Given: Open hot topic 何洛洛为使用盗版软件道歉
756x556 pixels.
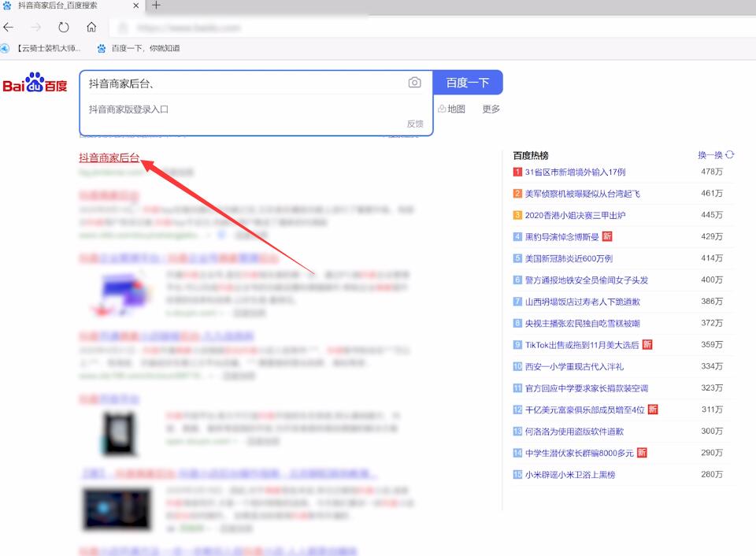Looking at the screenshot, I should [x=574, y=432].
